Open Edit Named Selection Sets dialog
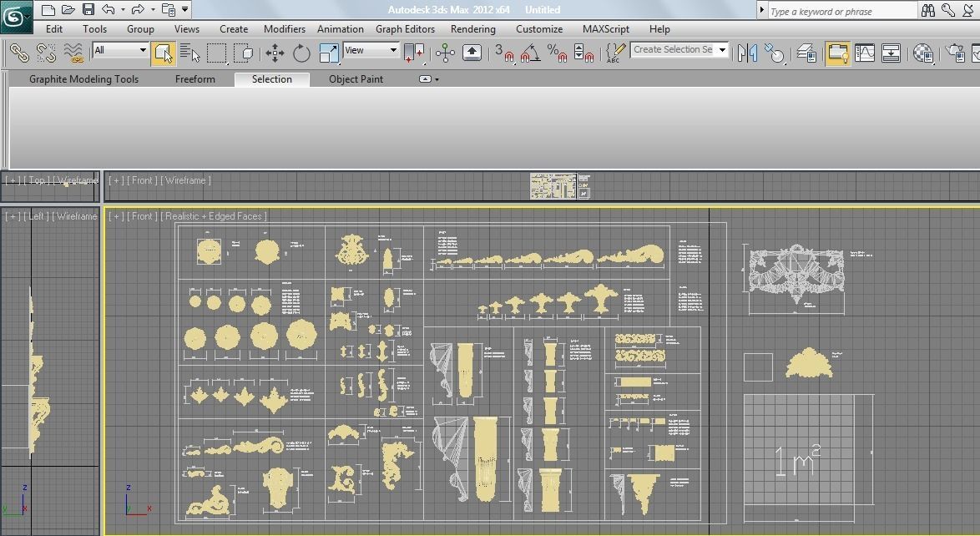The height and width of the screenshot is (536, 980). 615,53
